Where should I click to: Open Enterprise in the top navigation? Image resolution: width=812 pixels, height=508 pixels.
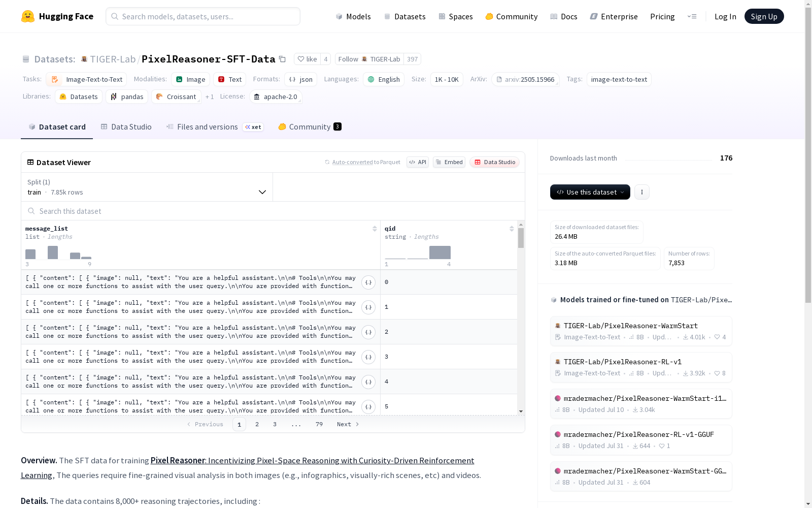(614, 16)
